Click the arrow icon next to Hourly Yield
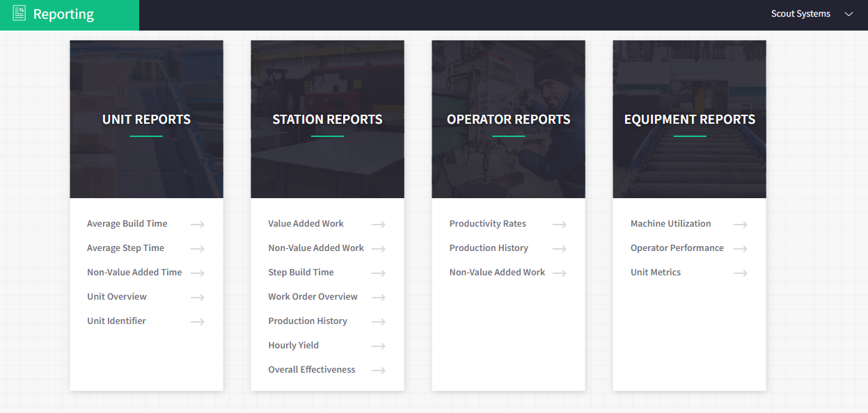 coord(379,346)
